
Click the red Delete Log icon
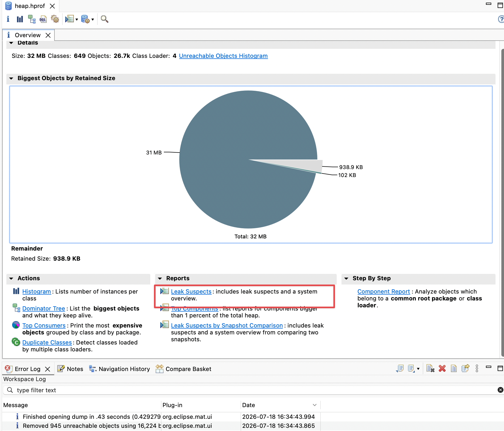(442, 368)
